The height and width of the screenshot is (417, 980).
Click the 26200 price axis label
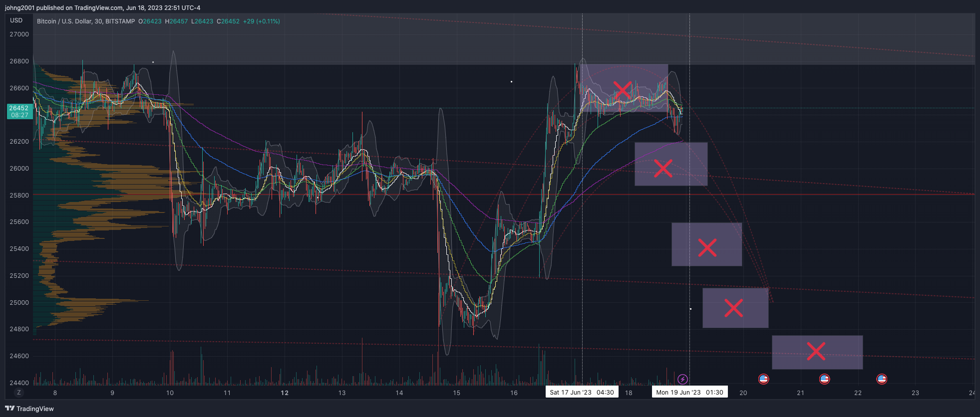[x=19, y=142]
